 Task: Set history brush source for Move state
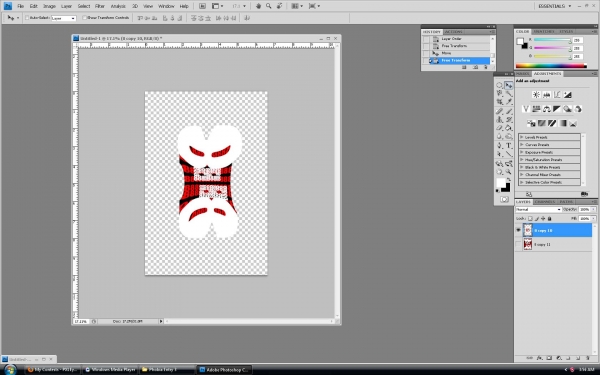tap(426, 53)
